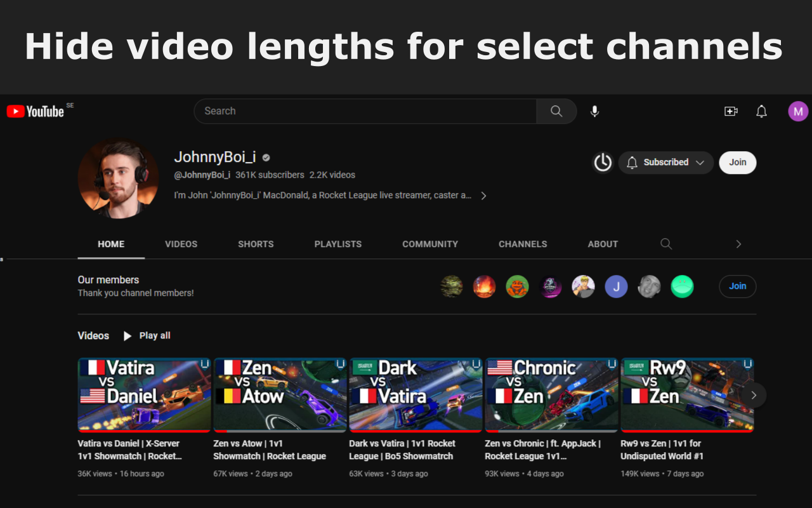Open the notifications bell in the top bar
Screen dimensions: 812x508
pos(762,112)
